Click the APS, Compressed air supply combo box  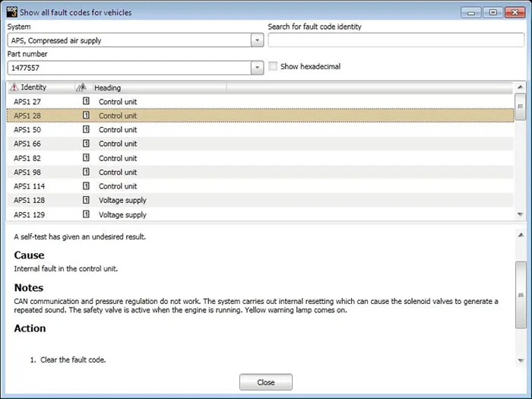point(135,40)
